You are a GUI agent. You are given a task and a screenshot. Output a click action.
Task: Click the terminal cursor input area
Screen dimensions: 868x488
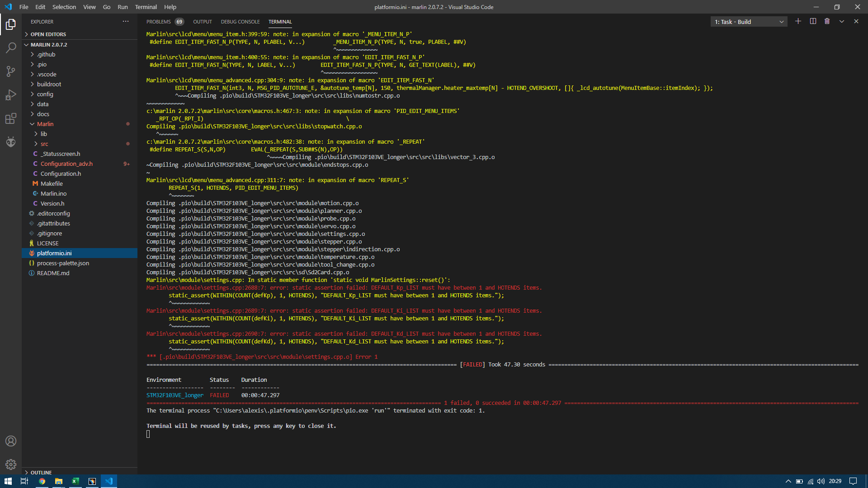point(148,434)
